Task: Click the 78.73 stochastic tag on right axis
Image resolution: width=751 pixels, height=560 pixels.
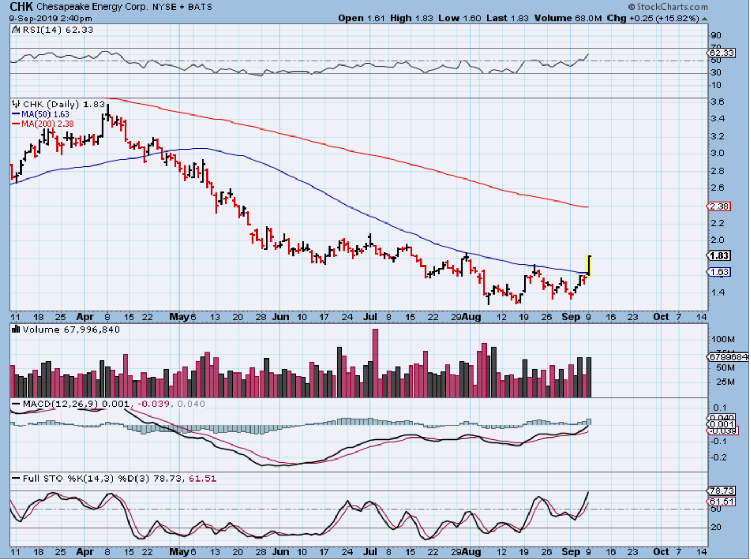Action: pos(721,491)
